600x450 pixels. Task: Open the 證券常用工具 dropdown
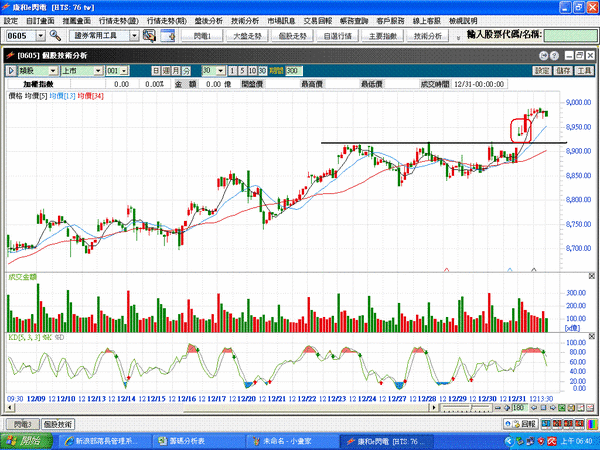134,36
